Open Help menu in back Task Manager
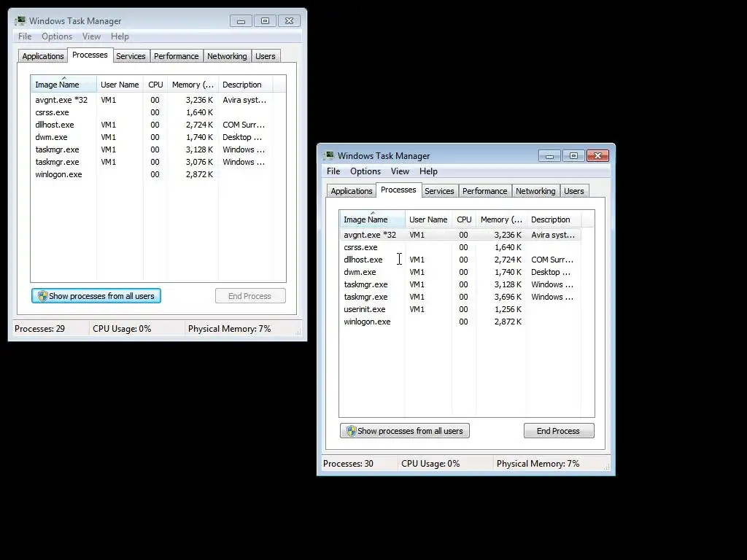This screenshot has height=560, width=747. (x=120, y=36)
